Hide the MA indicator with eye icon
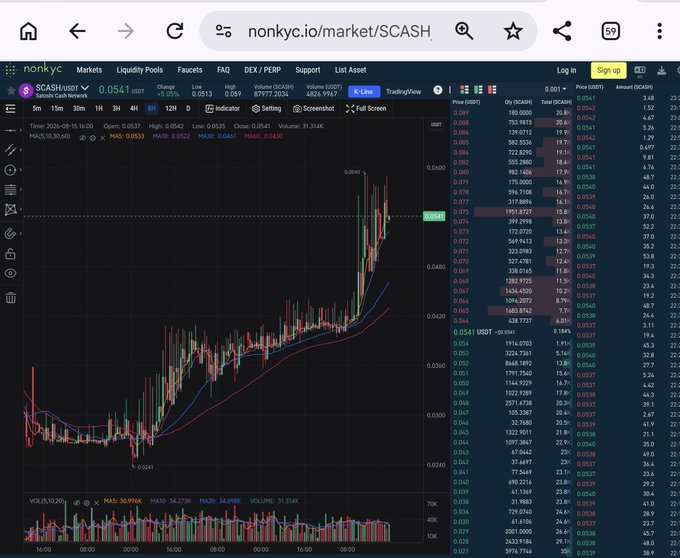This screenshot has width=680, height=558. pyautogui.click(x=82, y=138)
